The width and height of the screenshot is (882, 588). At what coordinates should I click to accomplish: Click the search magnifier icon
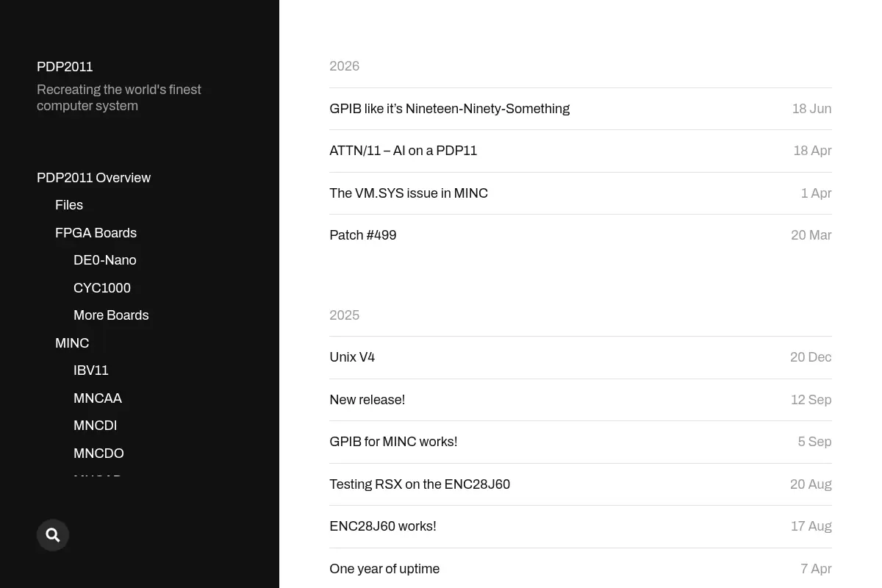(53, 535)
